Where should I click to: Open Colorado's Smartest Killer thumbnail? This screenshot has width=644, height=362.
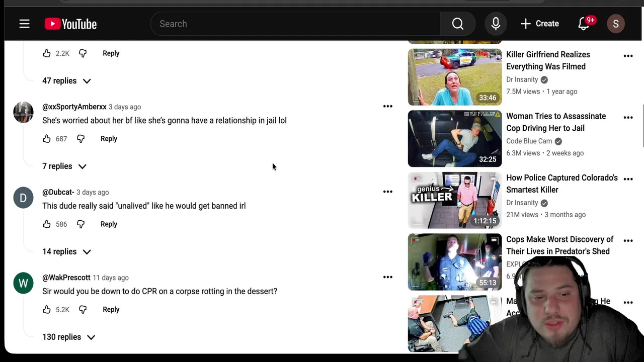pos(455,200)
